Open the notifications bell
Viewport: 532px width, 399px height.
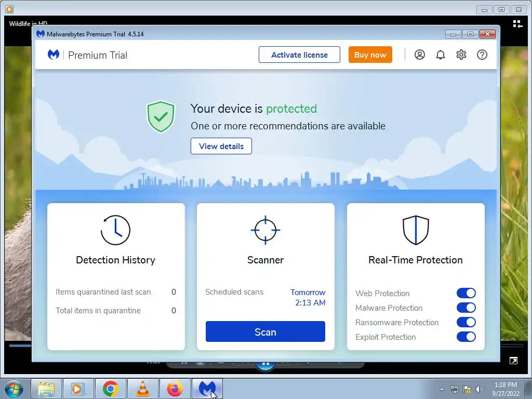click(441, 55)
